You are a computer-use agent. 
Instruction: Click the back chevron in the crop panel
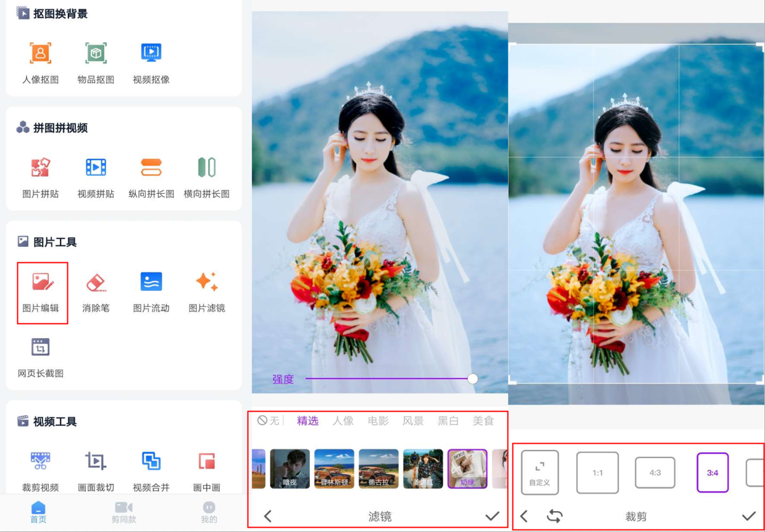[524, 515]
